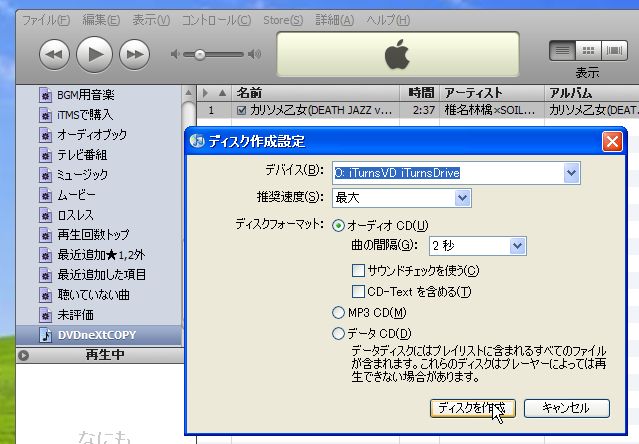
Task: Select 聴いていない曲 playlist icon
Action: (x=45, y=295)
